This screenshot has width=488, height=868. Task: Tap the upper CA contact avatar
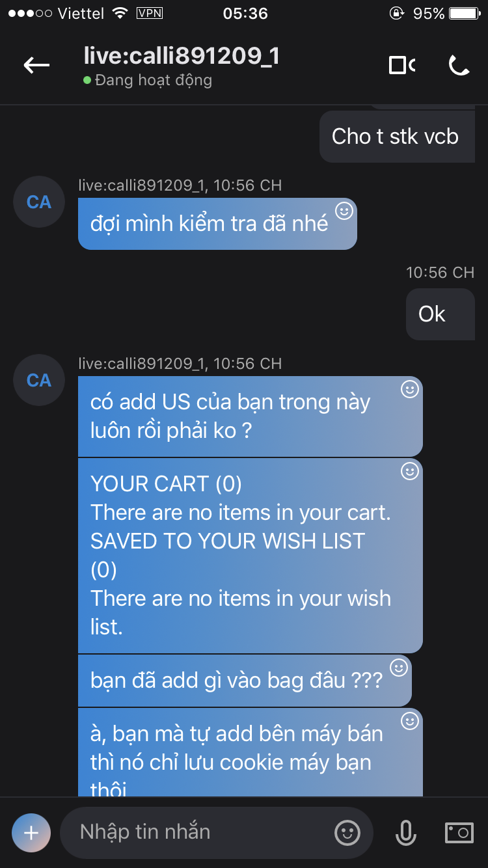(x=39, y=202)
